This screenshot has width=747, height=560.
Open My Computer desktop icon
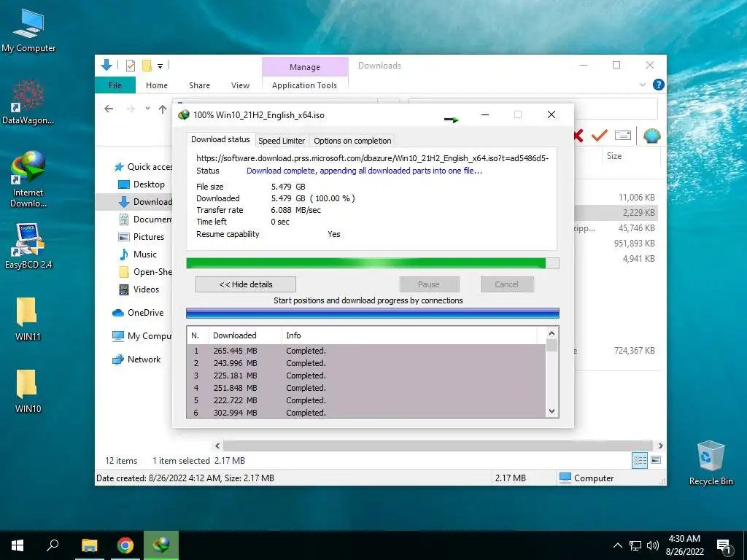[28, 31]
